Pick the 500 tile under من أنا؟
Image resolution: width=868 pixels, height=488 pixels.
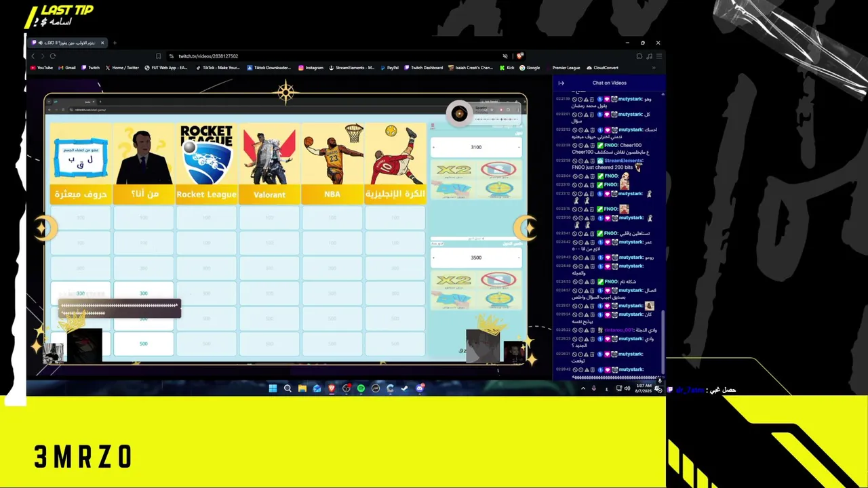pyautogui.click(x=144, y=344)
